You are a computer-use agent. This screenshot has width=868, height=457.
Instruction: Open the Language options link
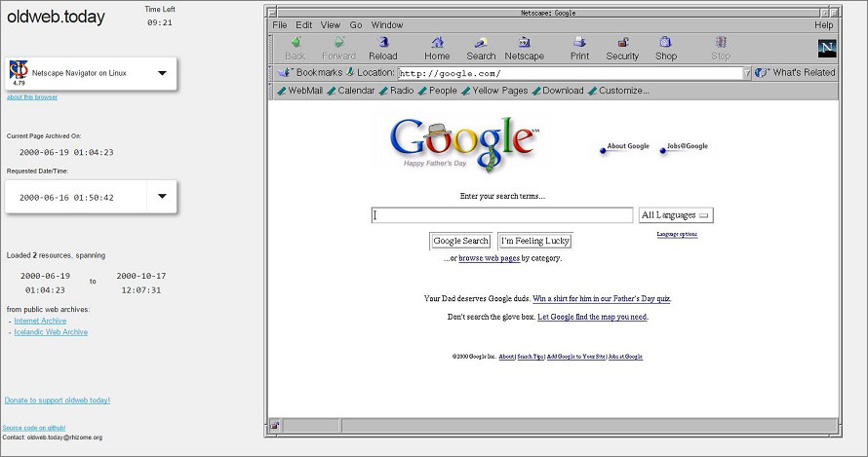677,234
